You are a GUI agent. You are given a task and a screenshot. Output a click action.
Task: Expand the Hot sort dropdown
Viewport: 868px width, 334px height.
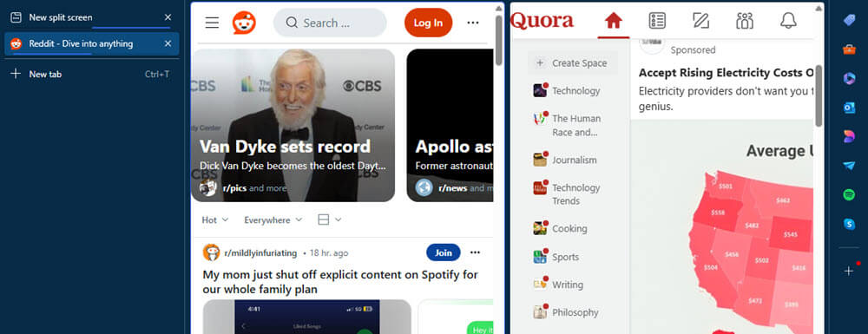pyautogui.click(x=214, y=220)
